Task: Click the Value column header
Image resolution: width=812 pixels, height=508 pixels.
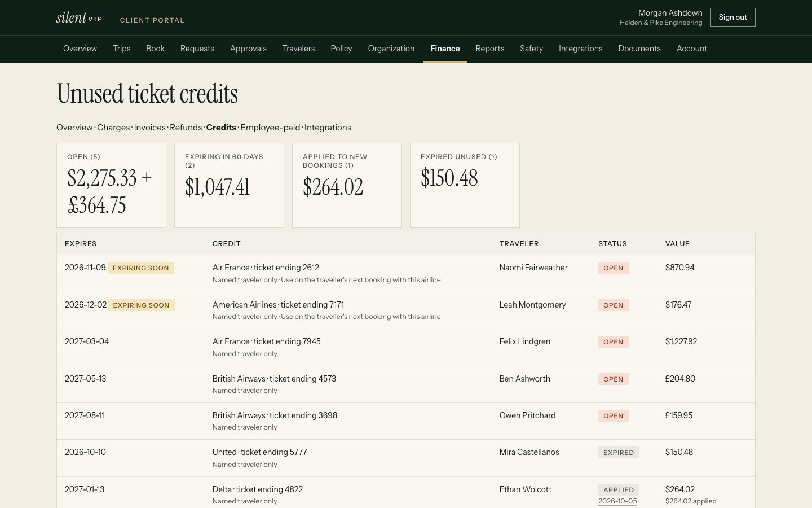Action: coord(677,244)
